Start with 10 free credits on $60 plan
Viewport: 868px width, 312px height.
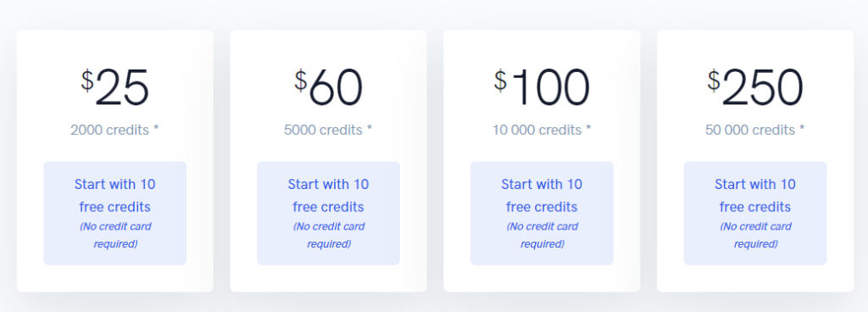[x=328, y=195]
